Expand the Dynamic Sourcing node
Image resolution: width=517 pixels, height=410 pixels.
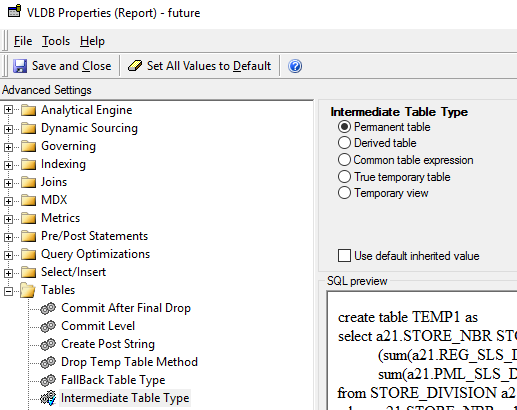(9, 129)
